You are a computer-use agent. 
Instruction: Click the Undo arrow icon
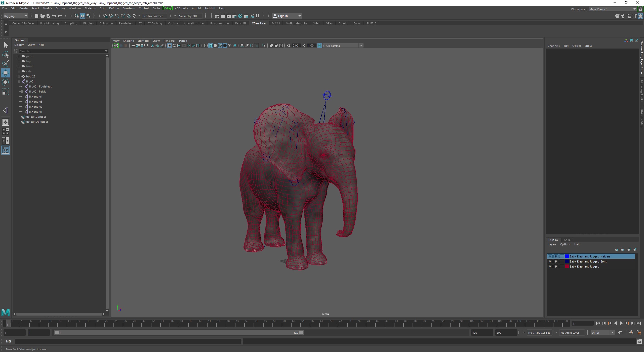[54, 16]
